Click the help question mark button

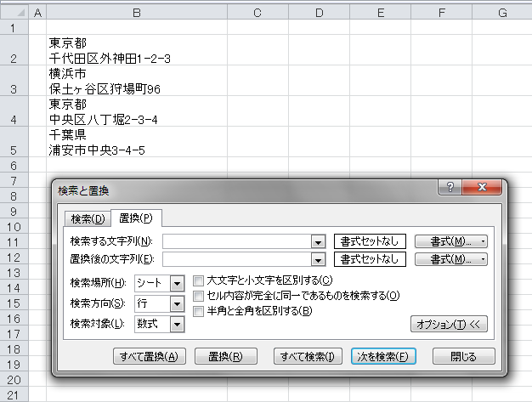(x=450, y=187)
